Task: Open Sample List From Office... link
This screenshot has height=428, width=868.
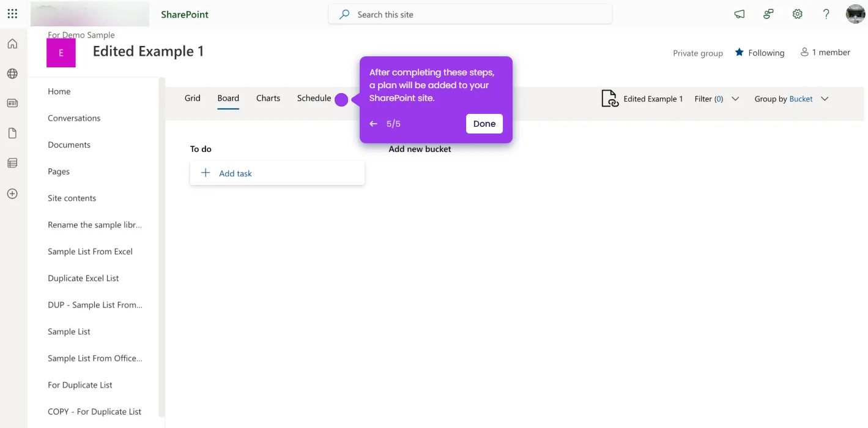Action: [x=95, y=358]
